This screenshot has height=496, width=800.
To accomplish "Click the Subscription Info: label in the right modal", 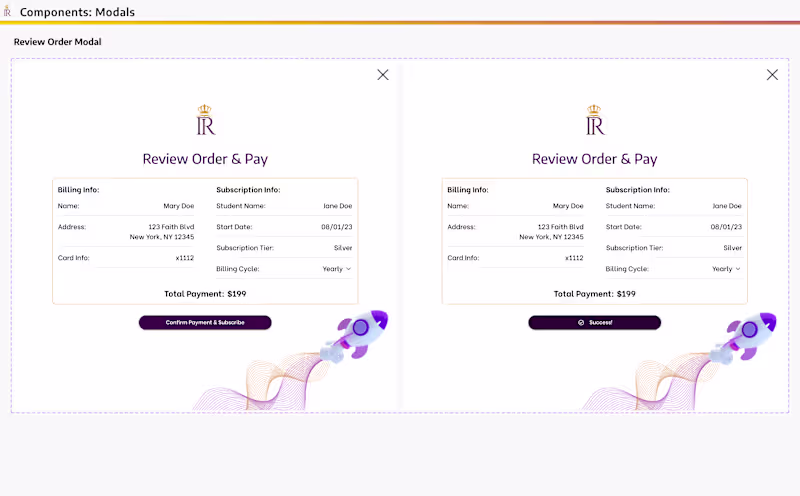I will [x=638, y=190].
